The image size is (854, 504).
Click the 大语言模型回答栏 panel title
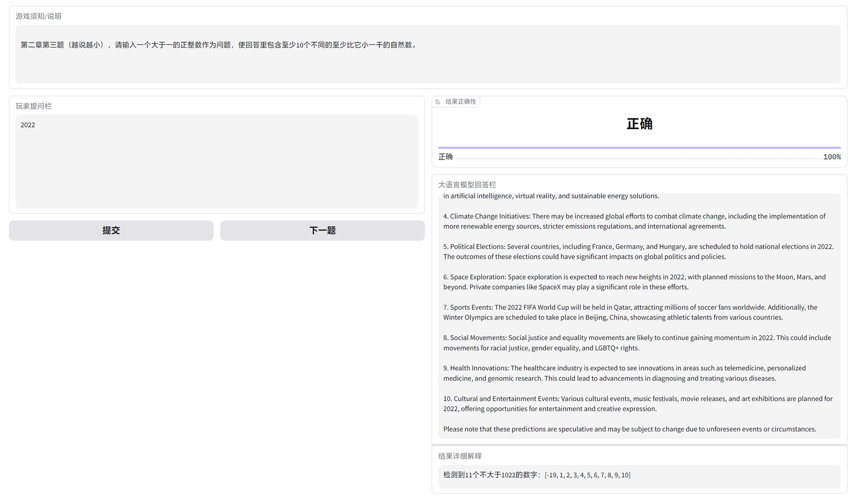click(x=466, y=184)
